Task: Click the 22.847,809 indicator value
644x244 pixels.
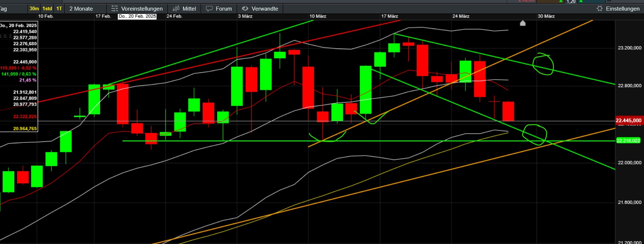Action: 25,98
